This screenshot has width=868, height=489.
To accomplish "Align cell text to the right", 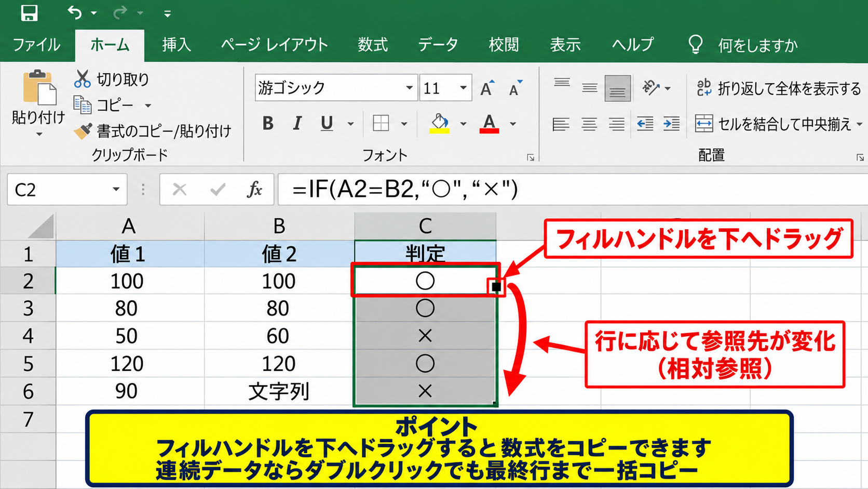I will click(617, 124).
